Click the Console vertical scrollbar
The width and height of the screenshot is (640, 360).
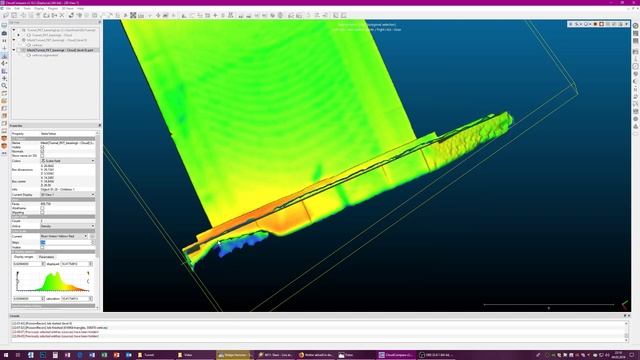click(627, 331)
